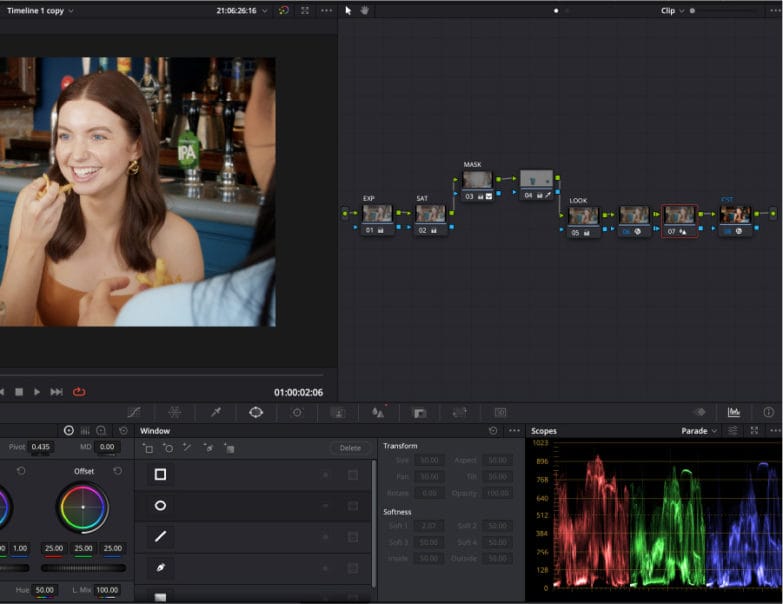
Task: Toggle loop playback
Action: click(x=79, y=392)
